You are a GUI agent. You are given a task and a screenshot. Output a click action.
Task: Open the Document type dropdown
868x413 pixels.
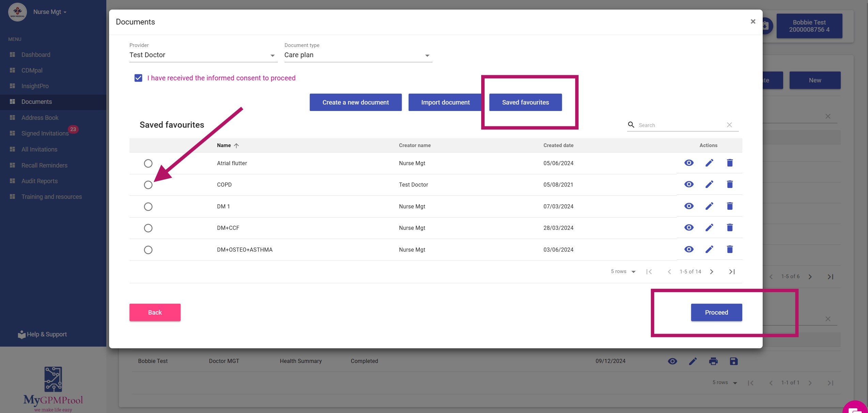[x=358, y=55]
